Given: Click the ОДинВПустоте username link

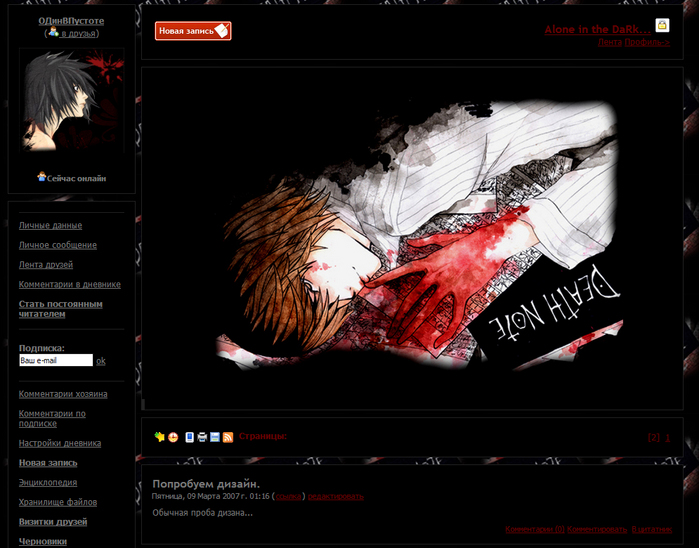Looking at the screenshot, I should click(71, 21).
